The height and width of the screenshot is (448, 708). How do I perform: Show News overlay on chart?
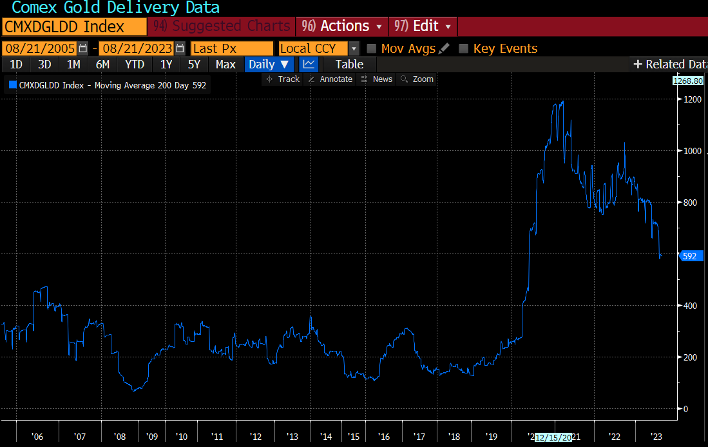click(x=378, y=79)
